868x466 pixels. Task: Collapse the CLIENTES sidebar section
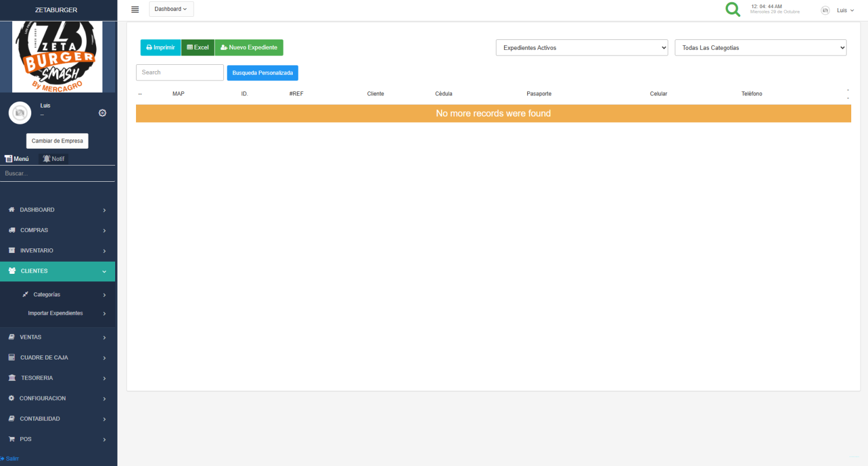click(x=57, y=271)
